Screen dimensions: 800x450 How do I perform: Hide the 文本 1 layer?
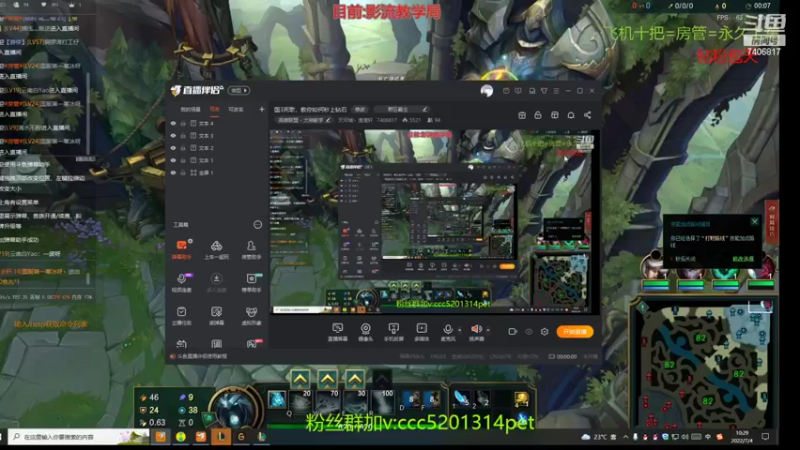(x=173, y=160)
